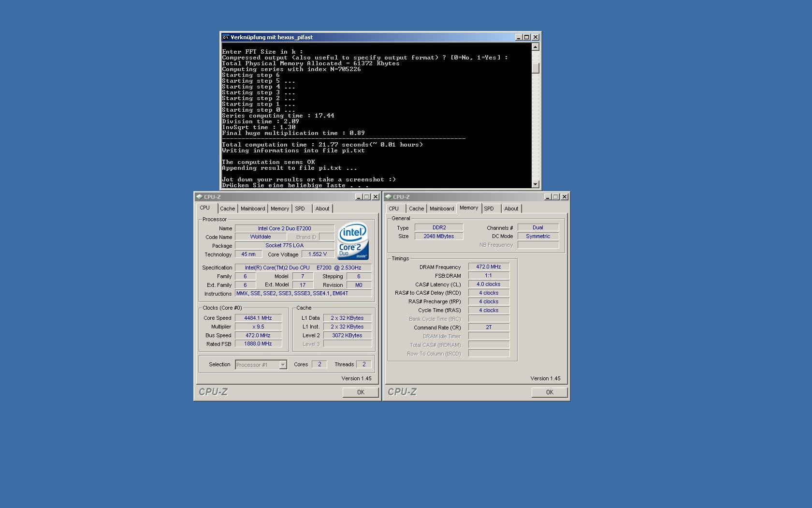Click the left CPU-Z window title icon
This screenshot has width=812, height=508.
pos(199,197)
